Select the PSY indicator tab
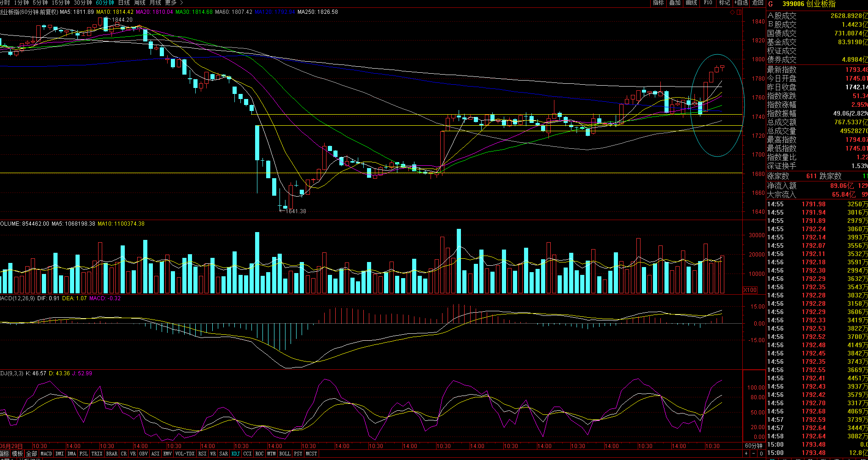Screen dimensions: 868x460 tap(298, 454)
